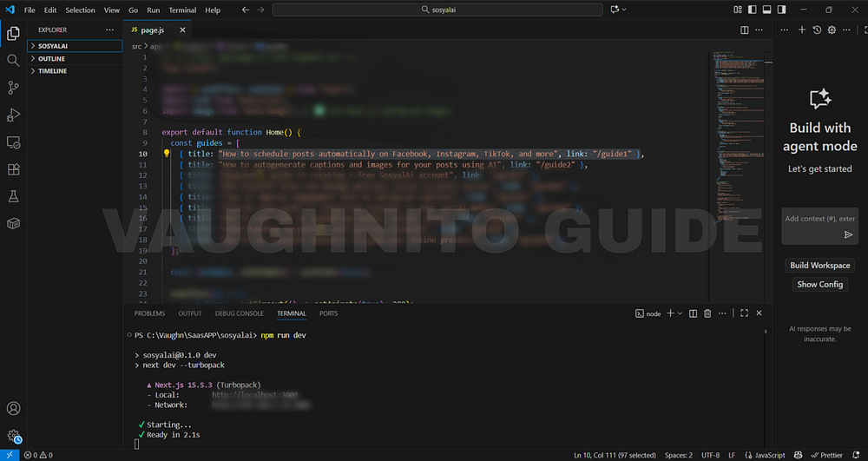The height and width of the screenshot is (461, 868).
Task: Toggle the bottom panel visibility
Action: (x=766, y=10)
